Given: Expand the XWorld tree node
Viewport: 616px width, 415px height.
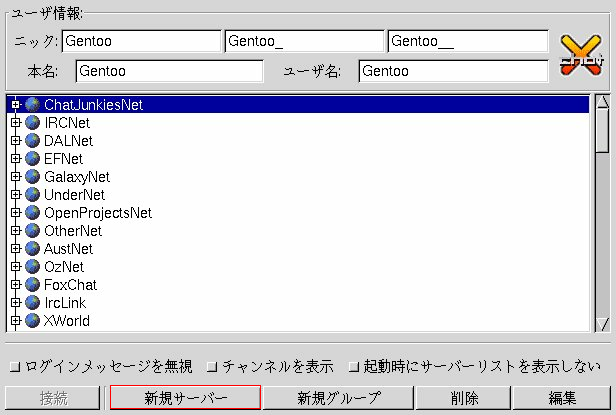Looking at the screenshot, I should 15,321.
